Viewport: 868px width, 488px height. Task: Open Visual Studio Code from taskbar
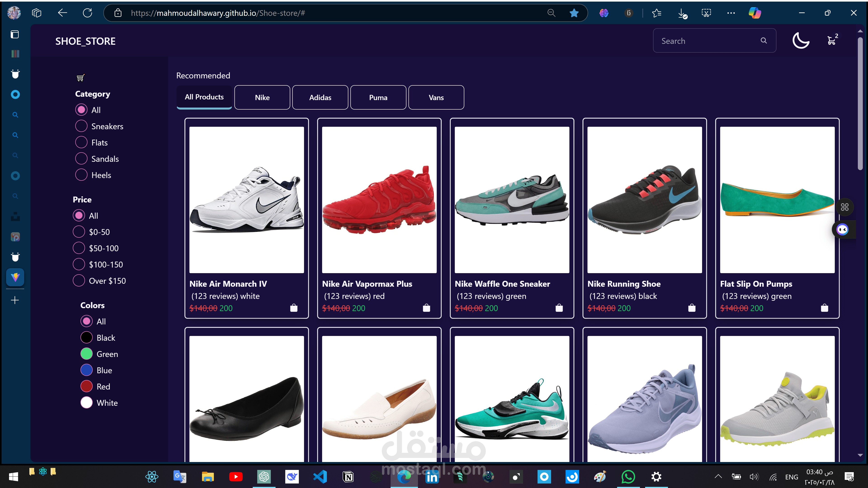320,476
